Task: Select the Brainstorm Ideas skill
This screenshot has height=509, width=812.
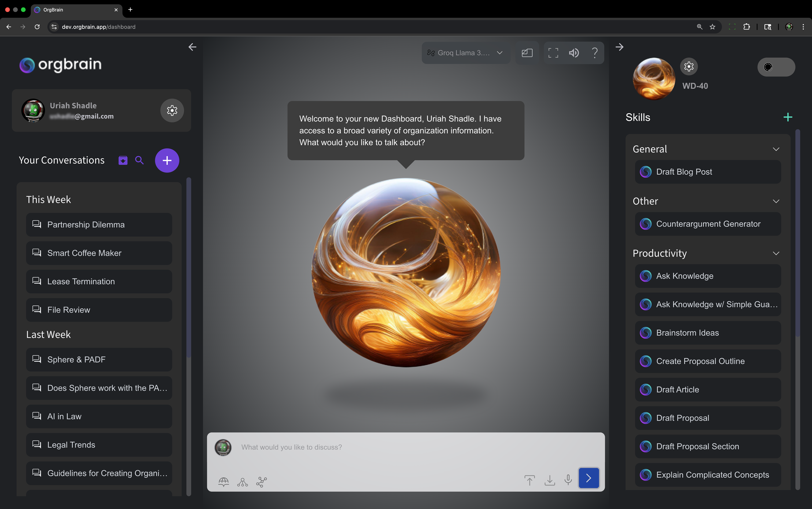Action: 708,333
